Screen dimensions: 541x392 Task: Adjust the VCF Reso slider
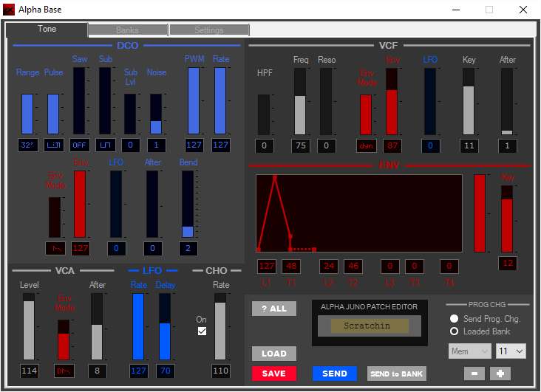pyautogui.click(x=326, y=101)
